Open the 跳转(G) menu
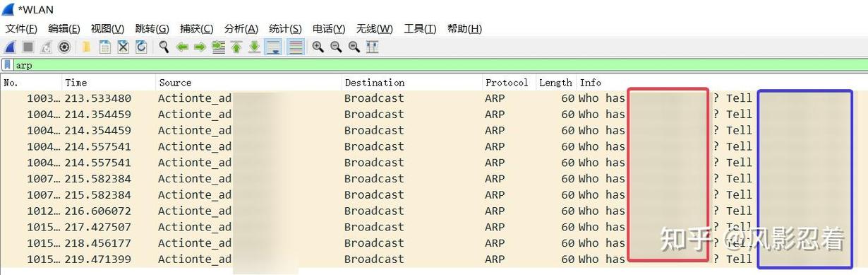The image size is (868, 275). [152, 29]
